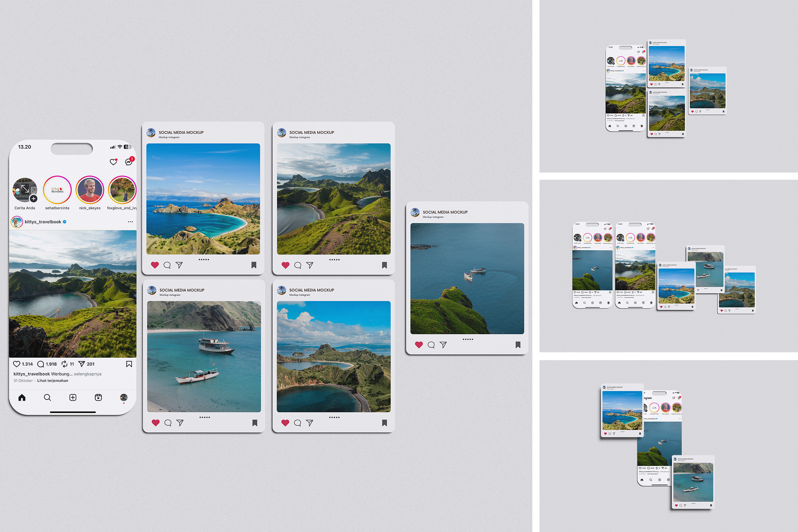Screen dimensions: 798x532
Task: Expand caption via selengkapnya
Action: [x=88, y=374]
